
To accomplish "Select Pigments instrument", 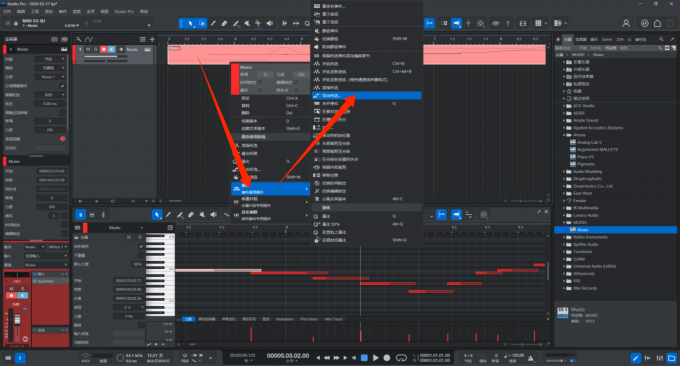I will pos(585,164).
